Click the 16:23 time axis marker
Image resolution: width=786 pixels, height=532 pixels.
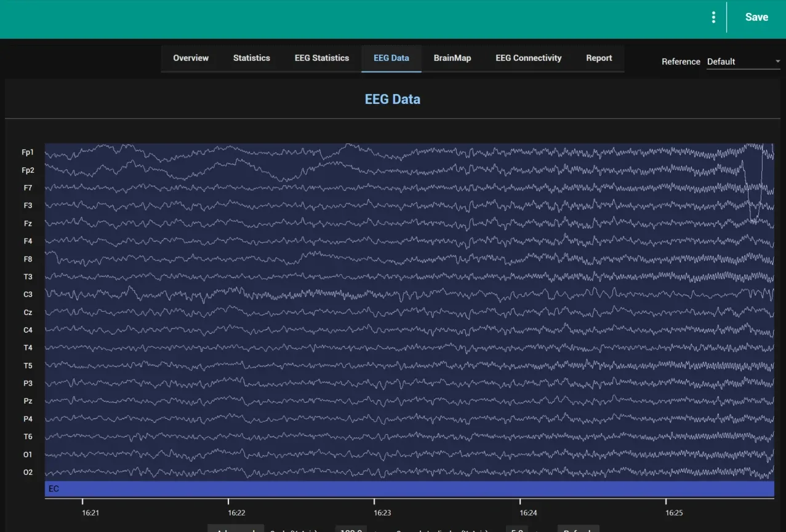382,512
